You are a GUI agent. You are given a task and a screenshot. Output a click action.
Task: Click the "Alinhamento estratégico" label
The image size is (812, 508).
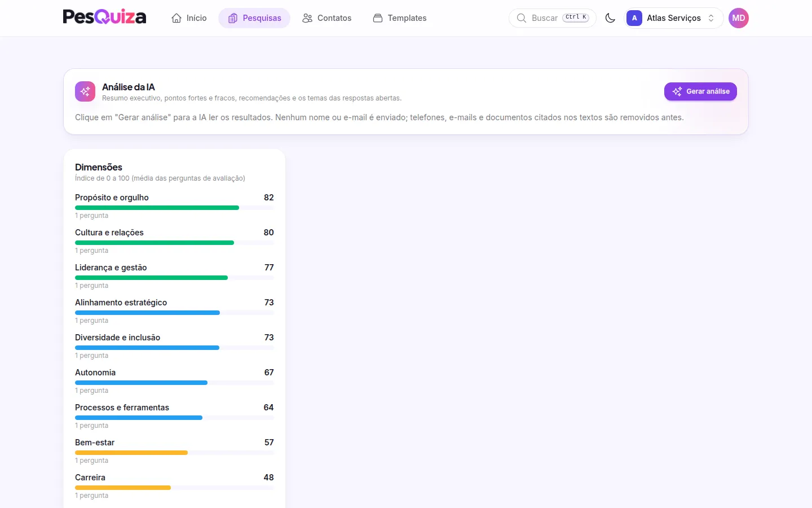point(121,303)
